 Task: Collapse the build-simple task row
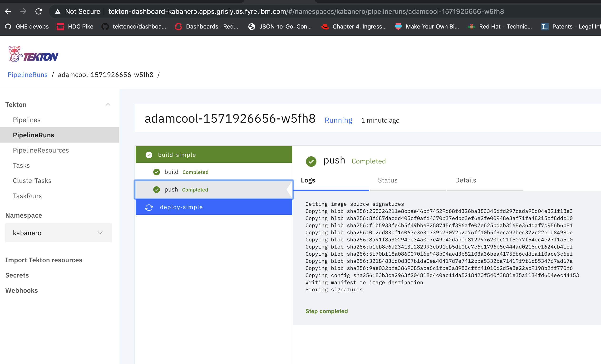coord(214,155)
